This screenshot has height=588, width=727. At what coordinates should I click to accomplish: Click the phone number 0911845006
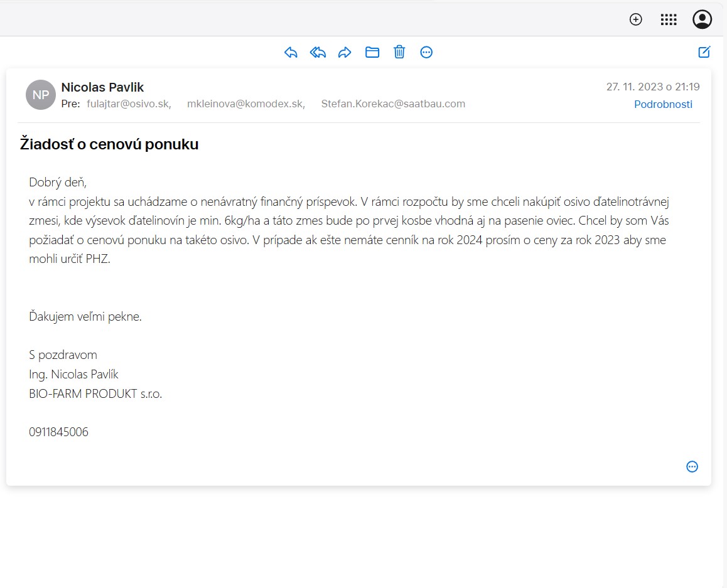coord(58,432)
